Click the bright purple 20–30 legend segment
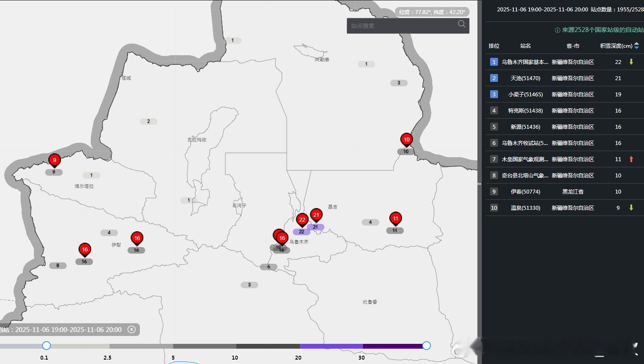Viewport: 644px width, 364px height. coord(331,346)
